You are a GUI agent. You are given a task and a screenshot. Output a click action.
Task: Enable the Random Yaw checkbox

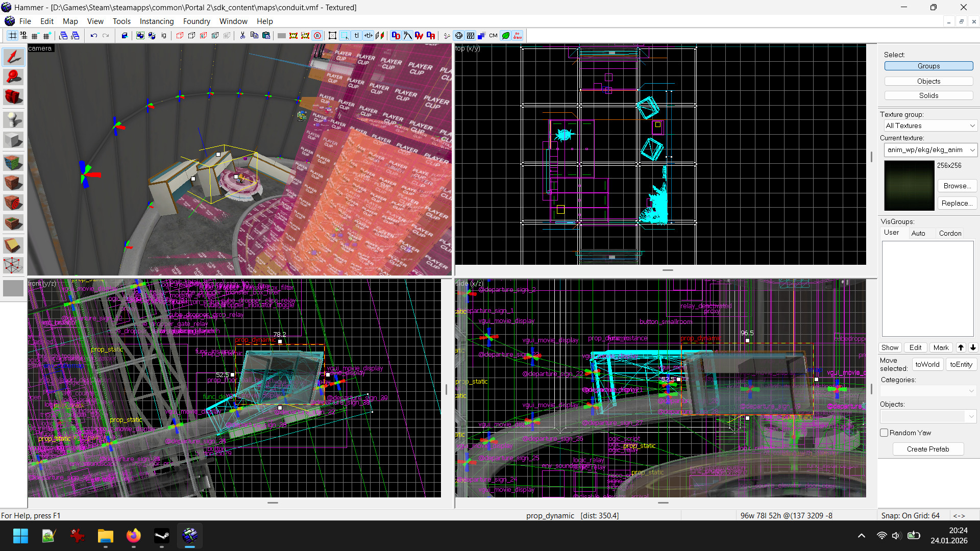point(884,433)
